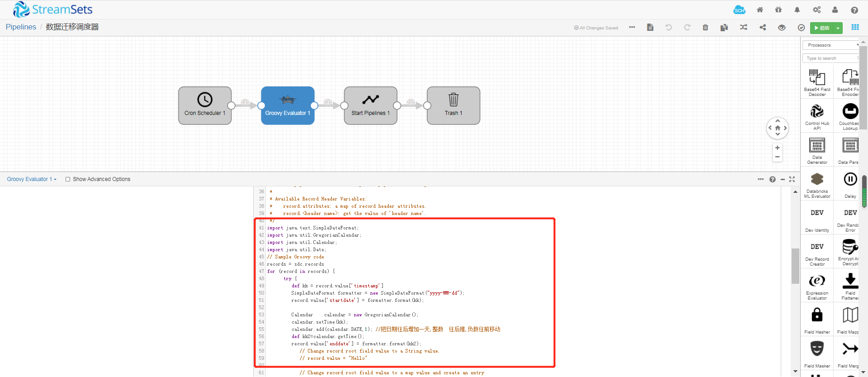Image resolution: width=868 pixels, height=377 pixels.
Task: Enable Show Advanced Options checkbox
Action: 68,179
